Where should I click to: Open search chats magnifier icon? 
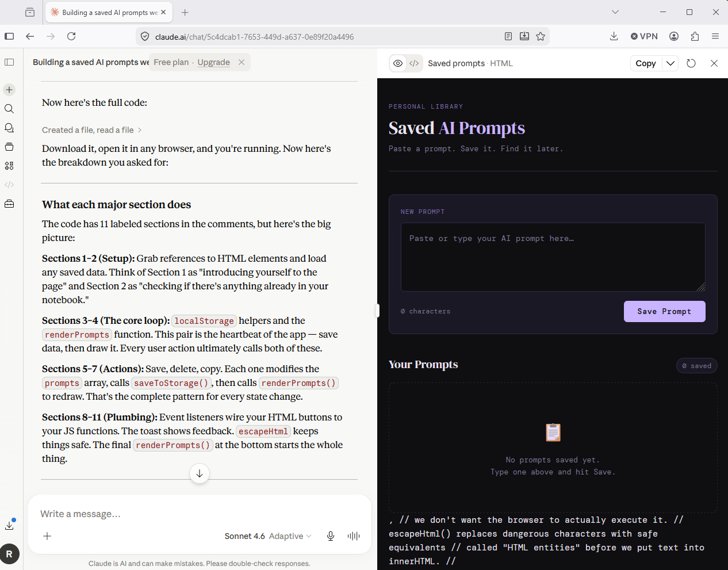[9, 109]
